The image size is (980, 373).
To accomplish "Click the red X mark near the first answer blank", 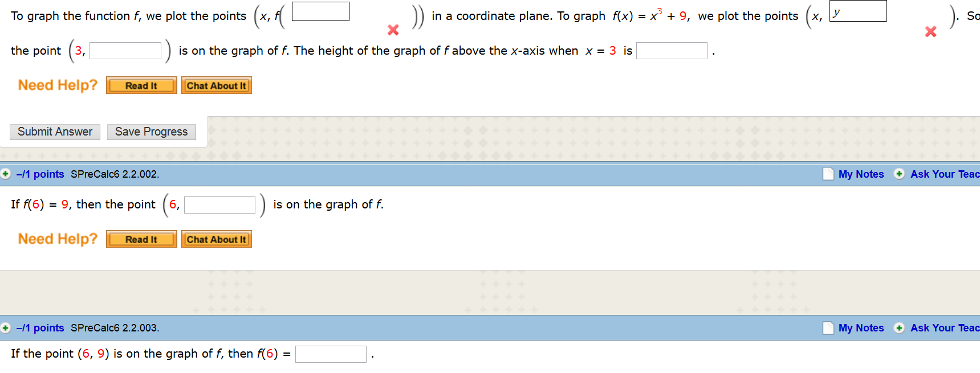I will click(x=392, y=30).
